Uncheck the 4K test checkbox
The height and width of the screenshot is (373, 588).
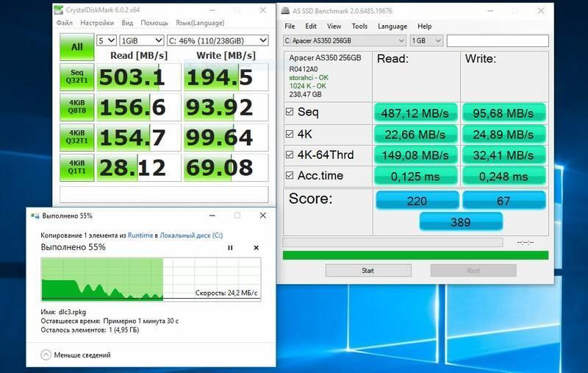[x=290, y=134]
